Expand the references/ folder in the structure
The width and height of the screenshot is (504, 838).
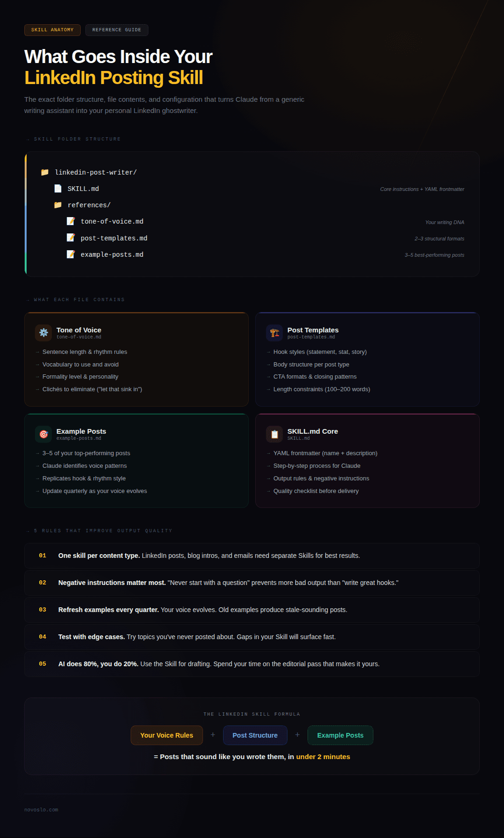tap(89, 204)
